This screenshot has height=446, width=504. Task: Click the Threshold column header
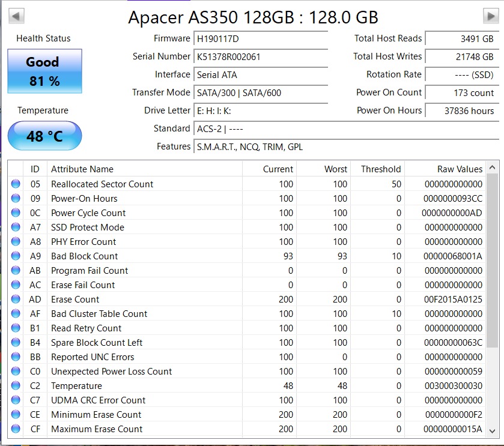pyautogui.click(x=377, y=169)
